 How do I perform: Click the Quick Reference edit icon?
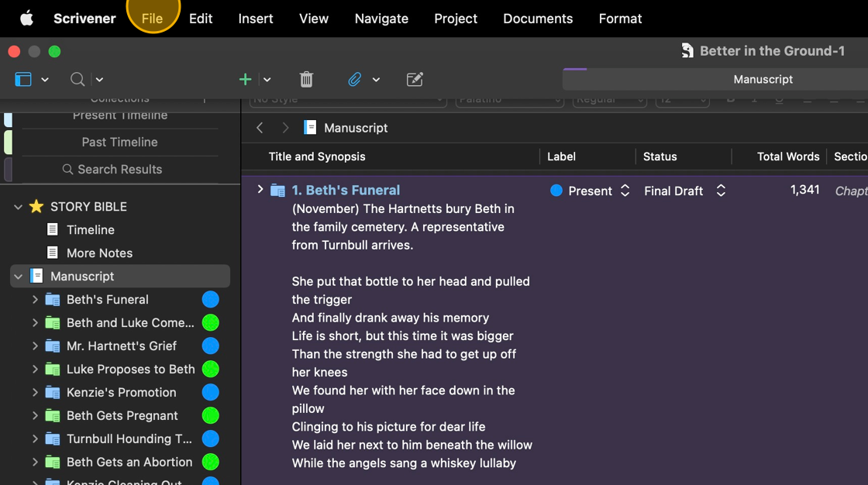pos(415,79)
